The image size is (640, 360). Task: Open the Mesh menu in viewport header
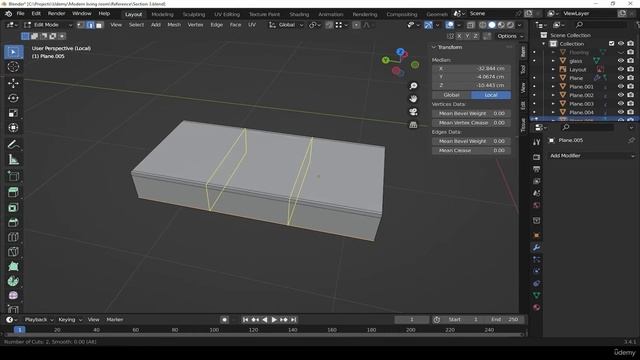pyautogui.click(x=174, y=25)
